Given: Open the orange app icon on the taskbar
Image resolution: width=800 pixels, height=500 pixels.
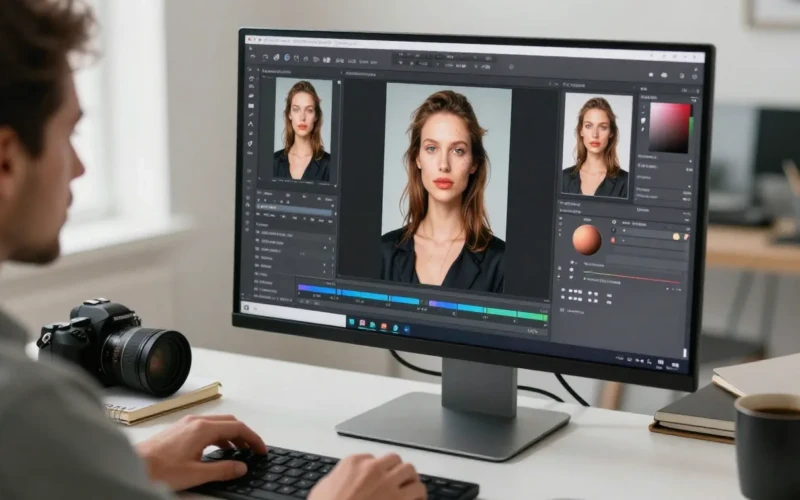Looking at the screenshot, I should (384, 326).
